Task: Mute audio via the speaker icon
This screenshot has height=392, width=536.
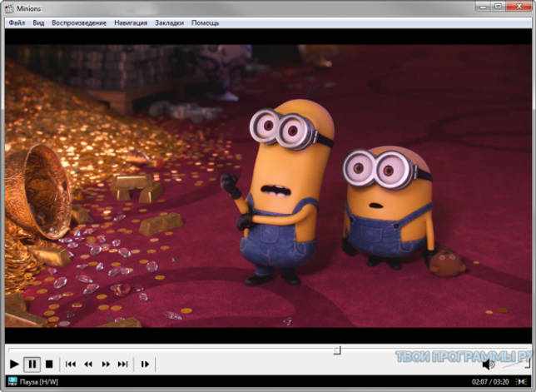Action: point(489,365)
